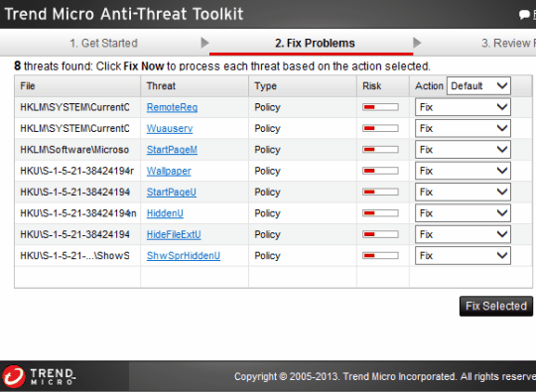Select the Policy type cell for HiddenU

[x=303, y=213]
